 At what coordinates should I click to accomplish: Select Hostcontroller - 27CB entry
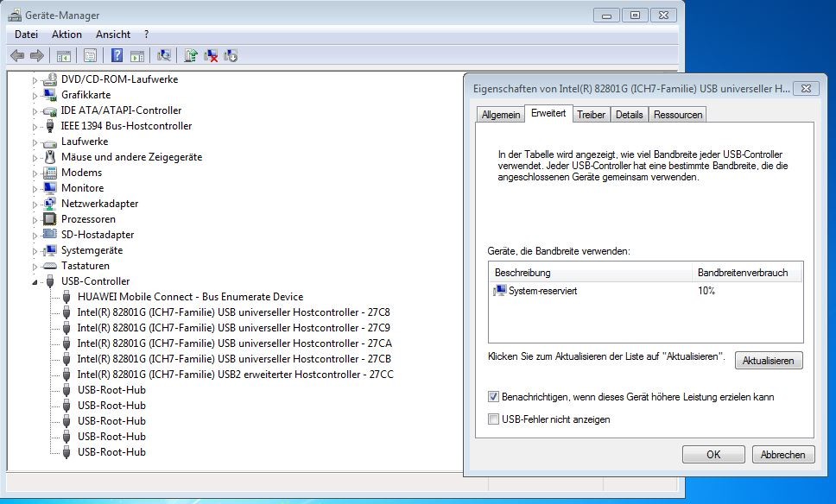point(234,358)
